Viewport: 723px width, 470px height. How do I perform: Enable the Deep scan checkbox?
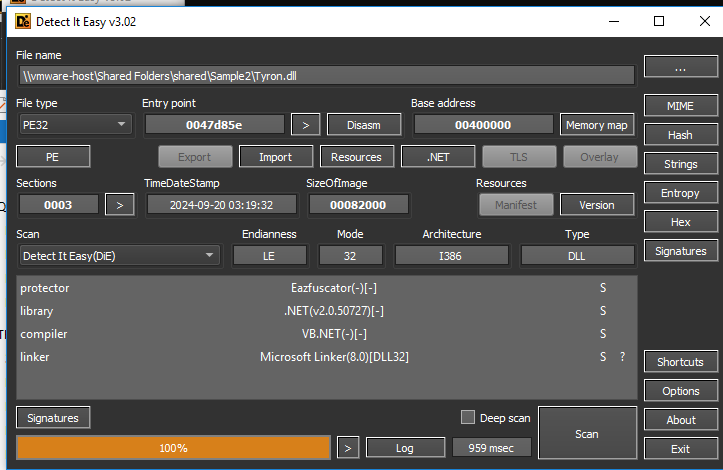coord(468,417)
